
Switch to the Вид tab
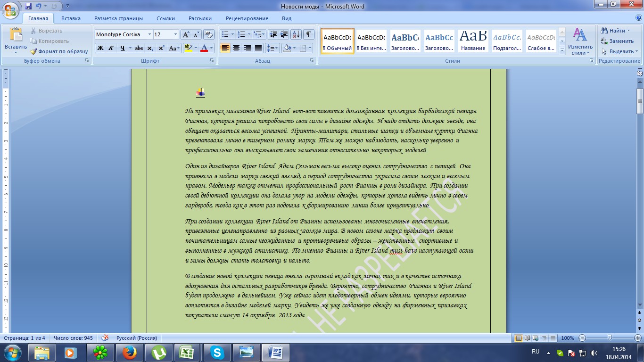tap(287, 18)
